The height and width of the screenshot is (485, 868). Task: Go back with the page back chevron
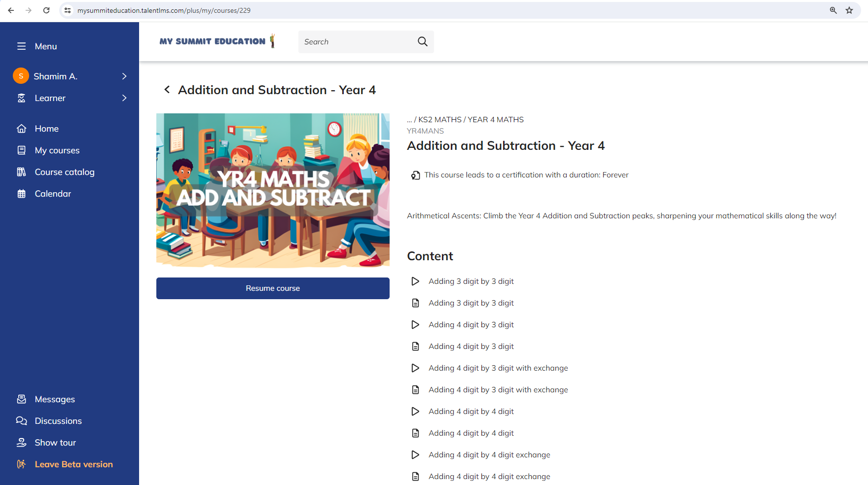point(167,90)
